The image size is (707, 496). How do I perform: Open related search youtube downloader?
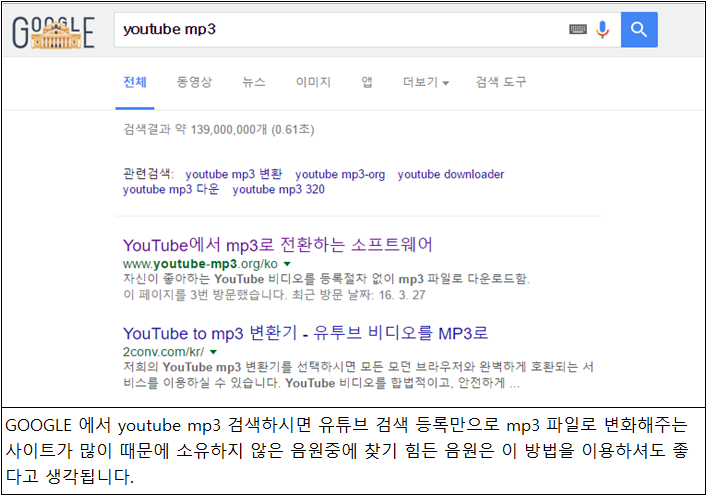[451, 174]
